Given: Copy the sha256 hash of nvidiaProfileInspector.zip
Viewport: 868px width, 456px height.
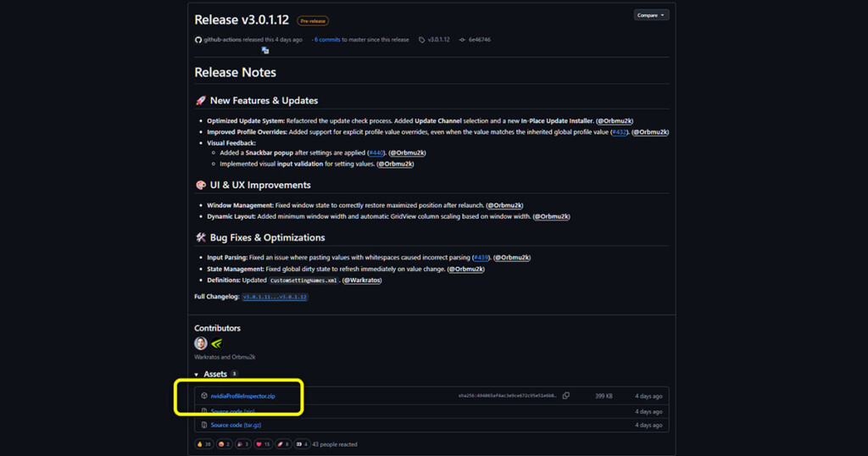Looking at the screenshot, I should [x=565, y=396].
